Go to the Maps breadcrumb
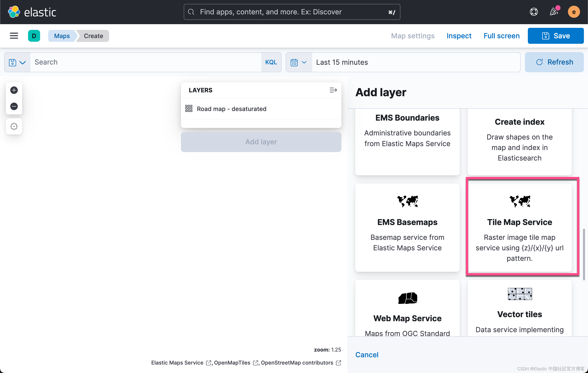This screenshot has width=588, height=373. click(62, 36)
